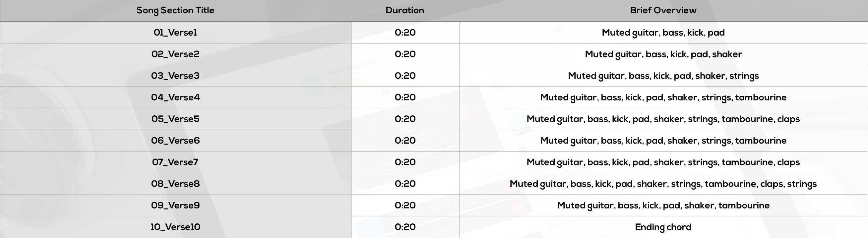Click the duration cell for 10_Verse10
Image resolution: width=868 pixels, height=238 pixels.
405,227
